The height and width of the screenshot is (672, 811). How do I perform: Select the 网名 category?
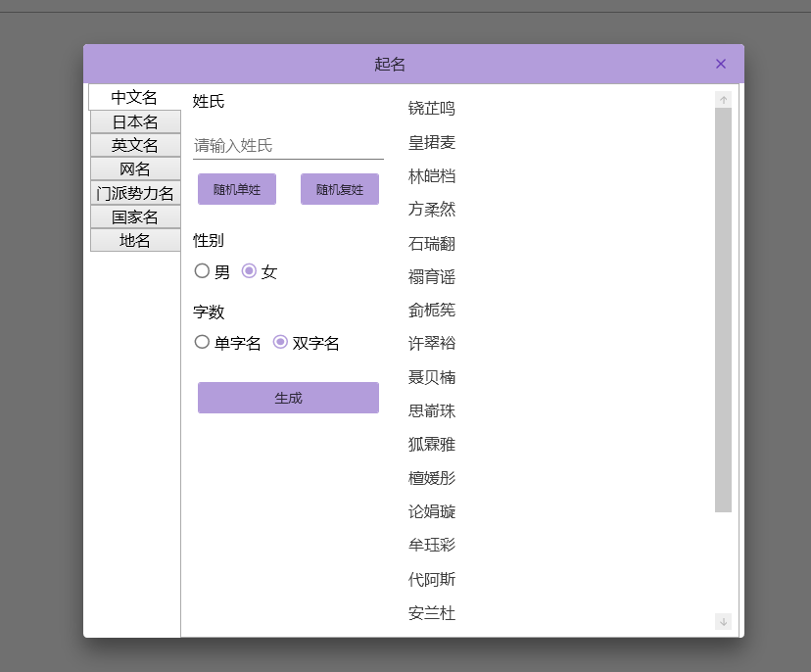pos(134,169)
